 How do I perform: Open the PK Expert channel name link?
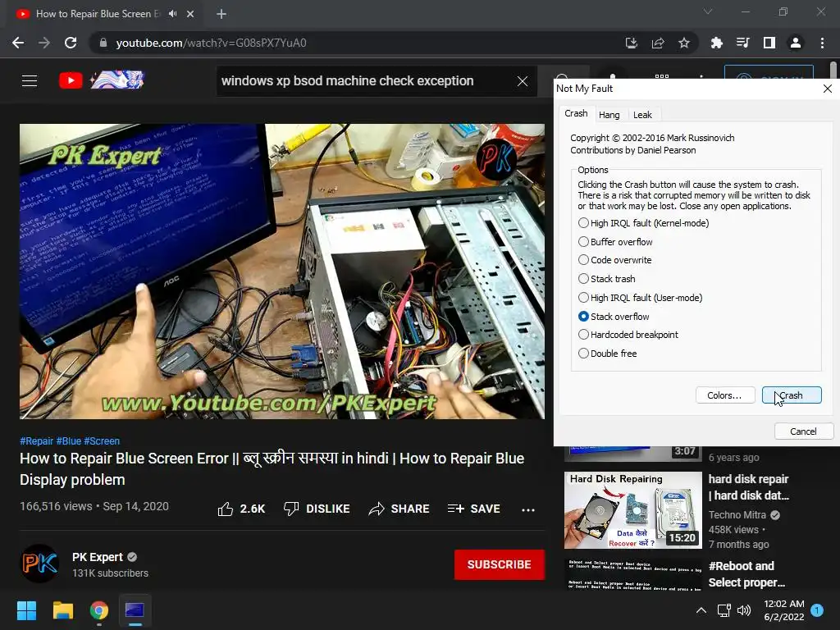pos(97,557)
